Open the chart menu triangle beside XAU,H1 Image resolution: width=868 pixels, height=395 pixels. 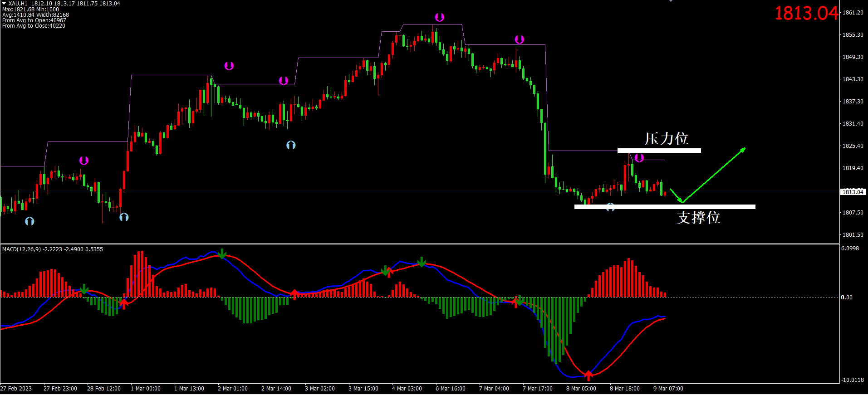tap(4, 3)
